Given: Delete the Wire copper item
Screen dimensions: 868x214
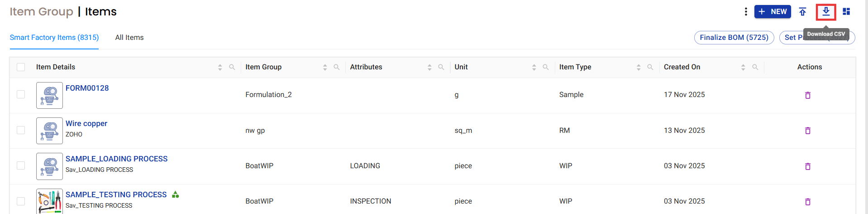Looking at the screenshot, I should (x=808, y=131).
